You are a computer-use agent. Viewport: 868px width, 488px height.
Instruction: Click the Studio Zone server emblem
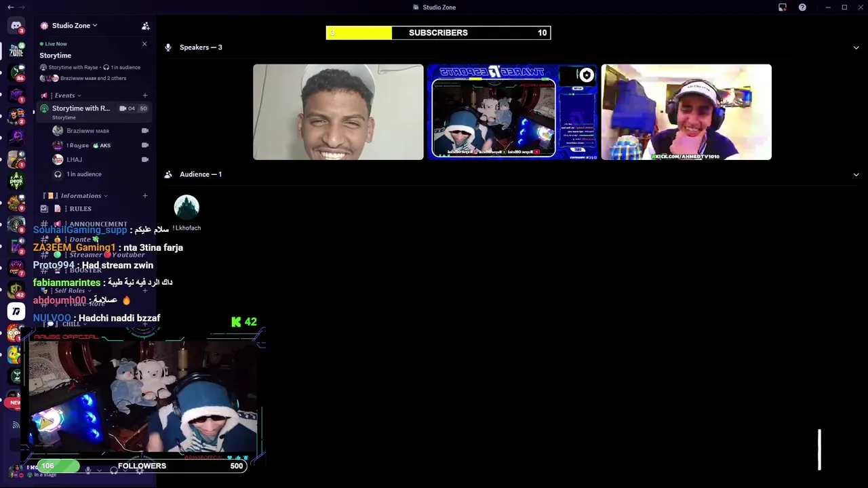tap(44, 26)
